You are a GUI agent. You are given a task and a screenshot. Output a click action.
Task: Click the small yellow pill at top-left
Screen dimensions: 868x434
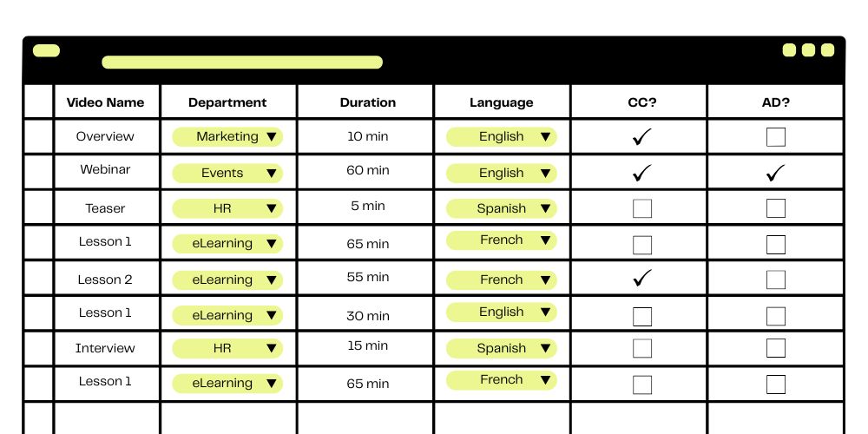coord(46,50)
